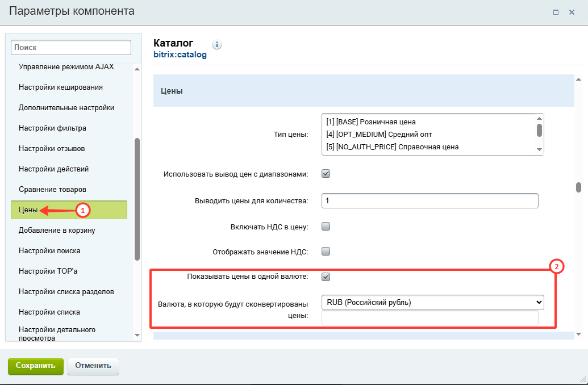Click the main panel scroll down arrow

578,334
